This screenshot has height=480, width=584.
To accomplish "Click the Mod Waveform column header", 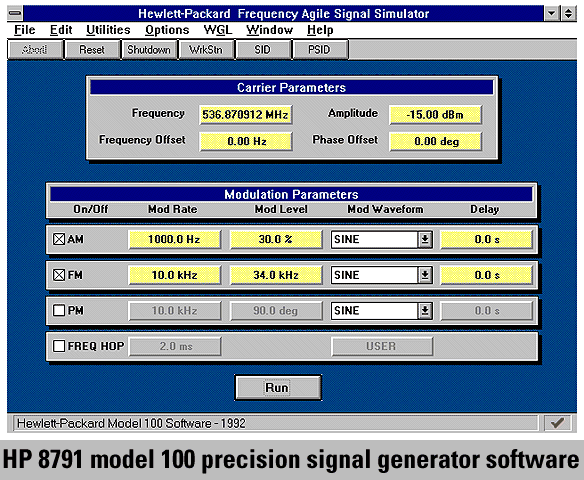I will tap(385, 209).
